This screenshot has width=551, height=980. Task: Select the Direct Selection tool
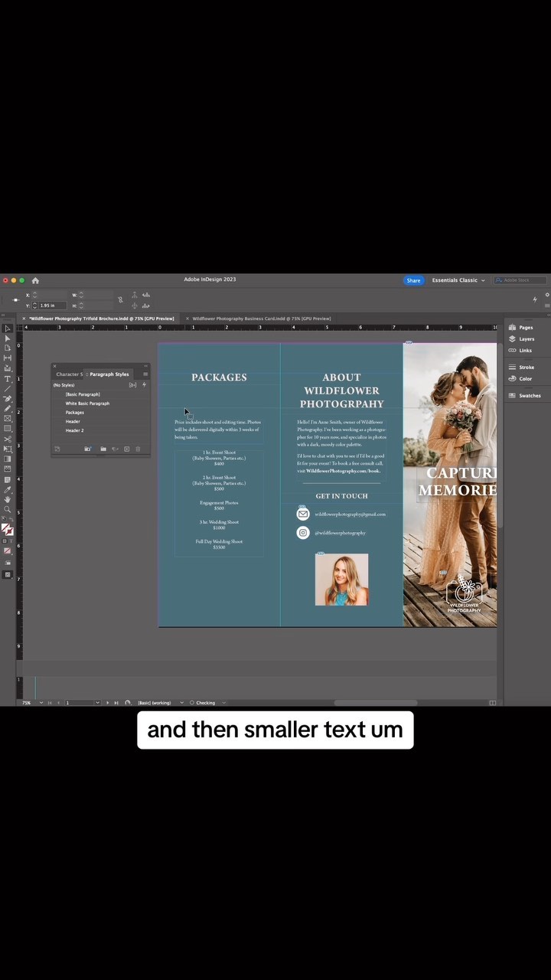tap(8, 338)
